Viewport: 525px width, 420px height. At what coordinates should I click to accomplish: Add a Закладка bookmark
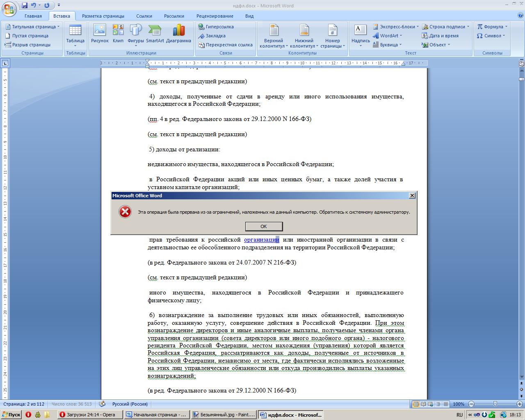coord(212,36)
